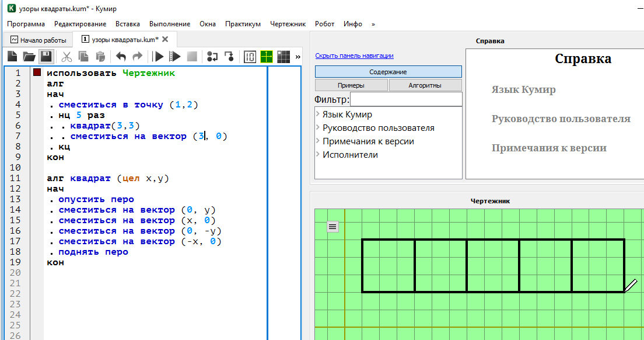Stop program execution with the square icon
The height and width of the screenshot is (340, 644).
(192, 56)
